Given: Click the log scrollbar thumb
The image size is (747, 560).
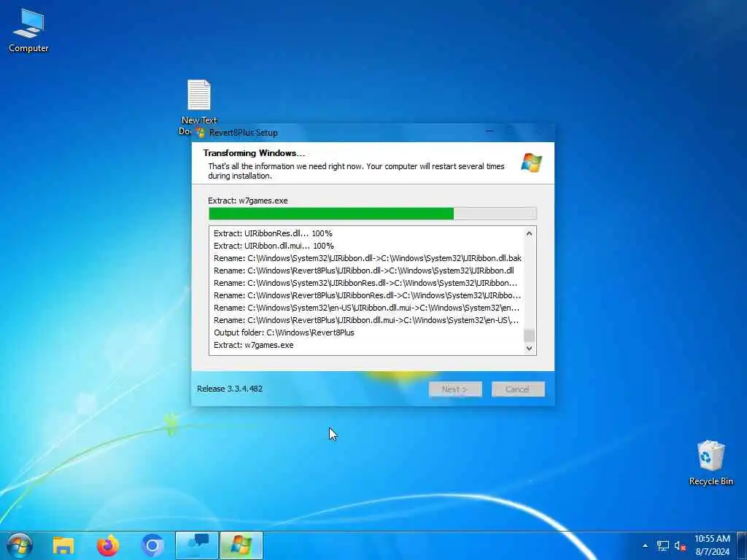Looking at the screenshot, I should (x=530, y=335).
